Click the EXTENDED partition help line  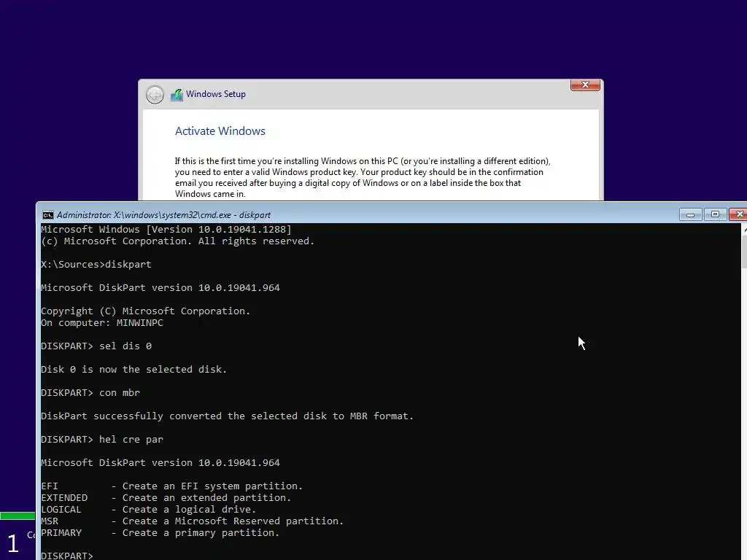pyautogui.click(x=166, y=497)
